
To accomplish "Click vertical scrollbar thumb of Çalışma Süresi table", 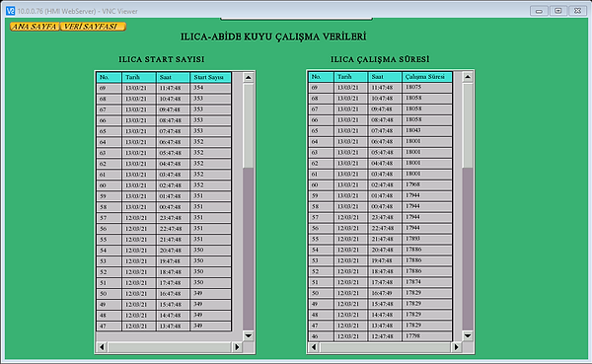I will tap(468, 125).
